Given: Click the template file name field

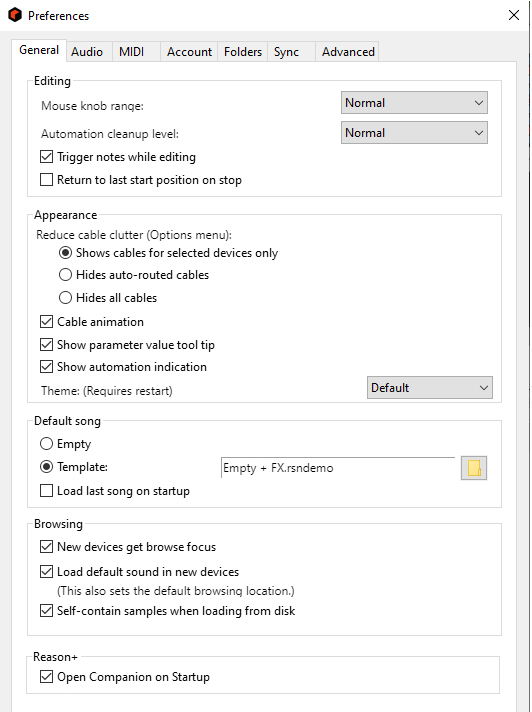Looking at the screenshot, I should tap(338, 468).
